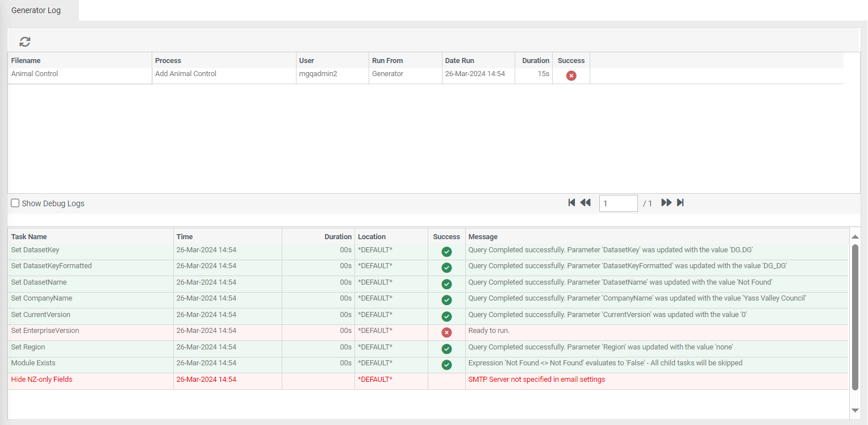This screenshot has width=868, height=425.
Task: Click the page number input field
Action: [x=618, y=203]
